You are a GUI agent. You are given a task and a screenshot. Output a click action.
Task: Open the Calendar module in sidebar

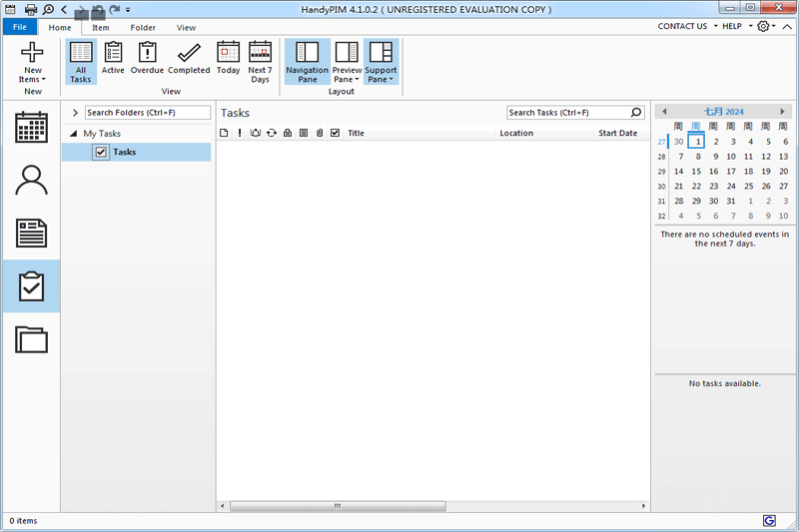[31, 127]
